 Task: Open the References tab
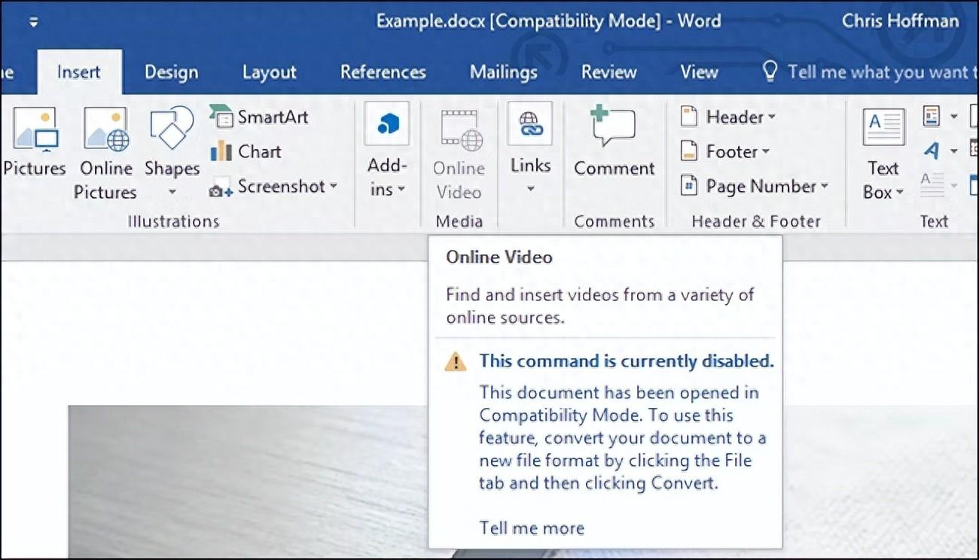(x=383, y=72)
